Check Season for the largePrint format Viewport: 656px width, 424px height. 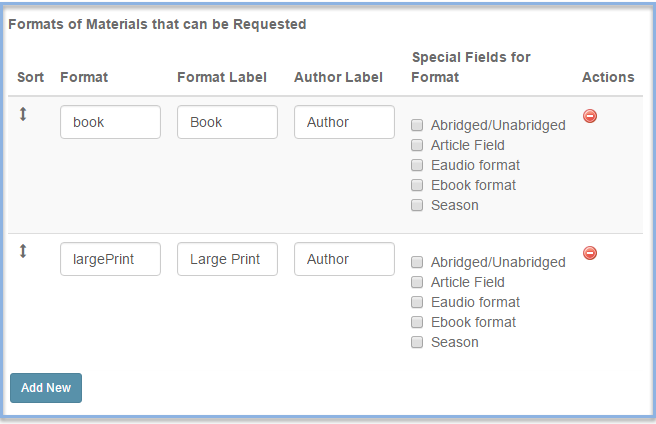(417, 342)
